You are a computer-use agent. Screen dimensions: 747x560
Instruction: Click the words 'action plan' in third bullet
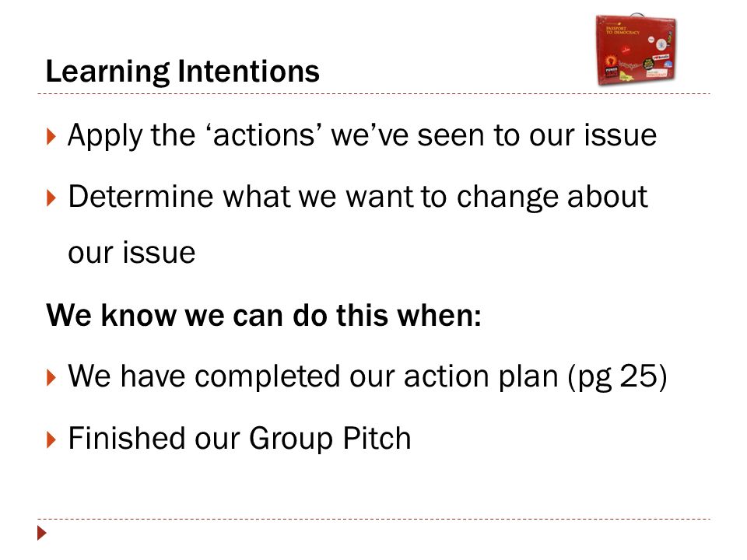coord(481,376)
